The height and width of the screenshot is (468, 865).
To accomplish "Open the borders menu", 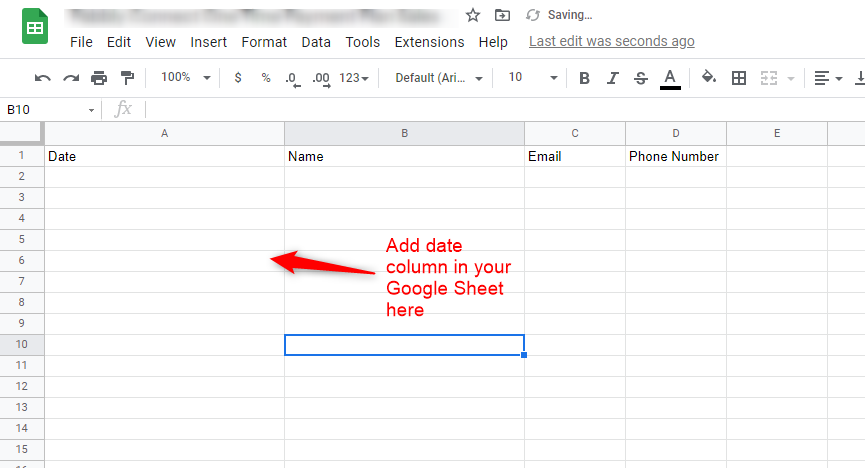I will click(739, 78).
